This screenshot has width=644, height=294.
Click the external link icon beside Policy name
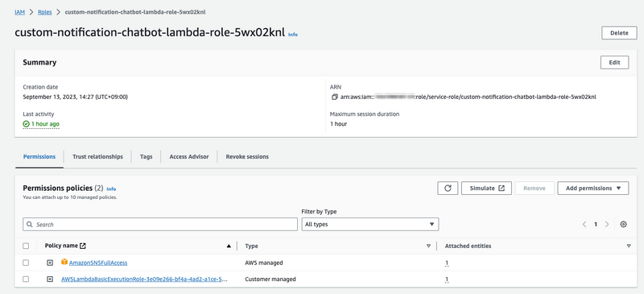[x=83, y=246]
